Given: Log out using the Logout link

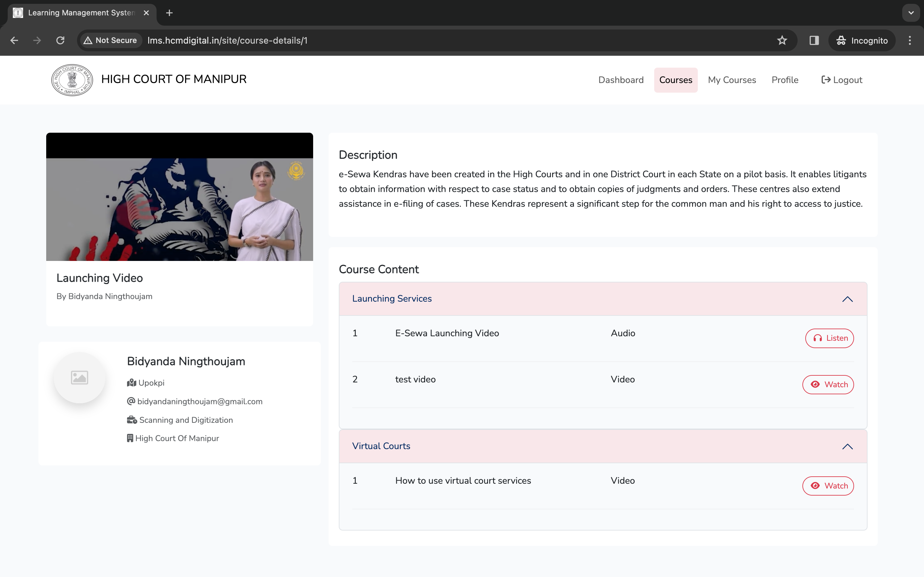Looking at the screenshot, I should (842, 80).
